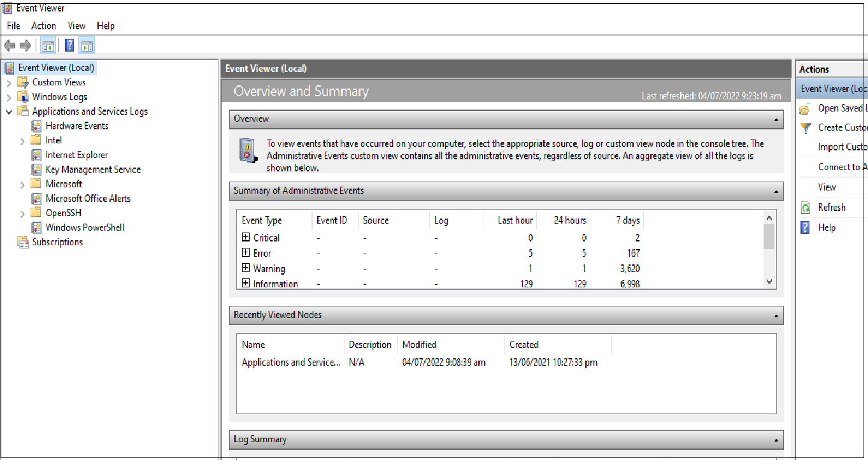Expand the Critical event type row
868x460 pixels.
246,237
